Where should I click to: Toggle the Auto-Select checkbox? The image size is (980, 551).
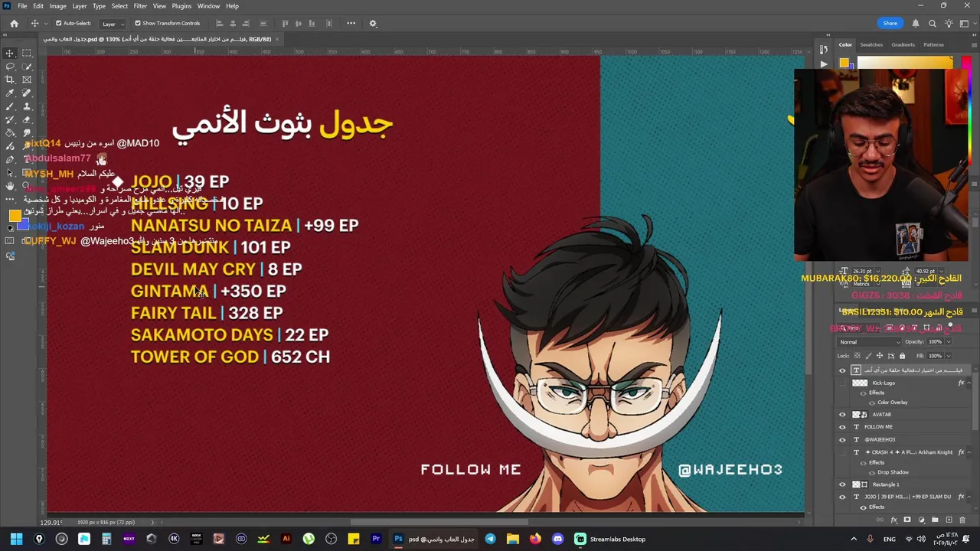click(x=58, y=23)
